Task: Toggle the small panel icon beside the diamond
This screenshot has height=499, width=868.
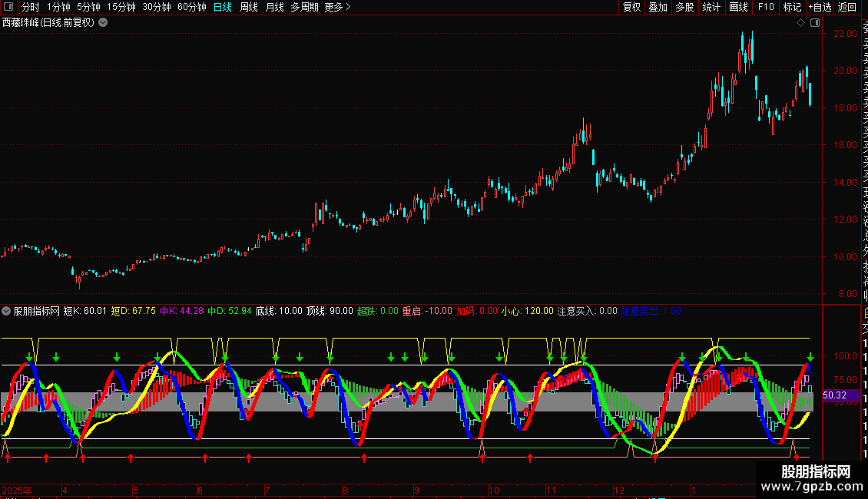Action: [x=813, y=22]
